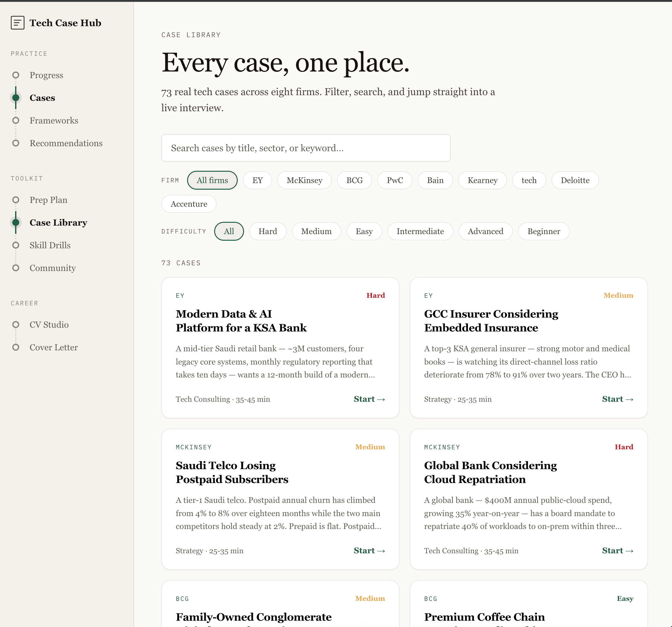Show only Hard difficulty cases
This screenshot has width=672, height=627.
268,231
